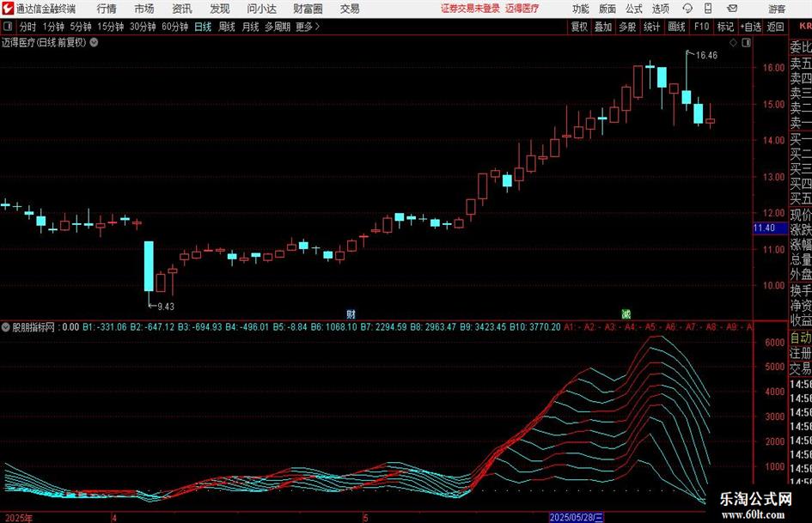This screenshot has width=812, height=523.
Task: Click the B6: 1068.10 indicator value
Action: [x=334, y=327]
